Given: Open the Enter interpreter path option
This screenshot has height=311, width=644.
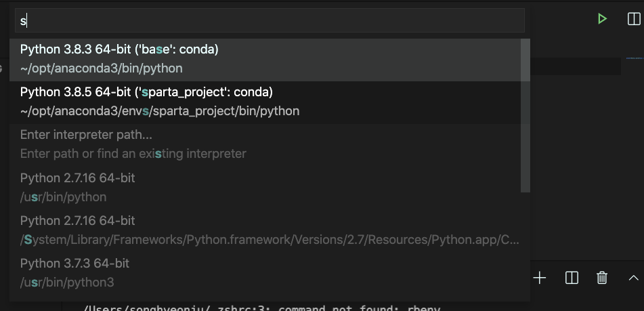Looking at the screenshot, I should coord(86,135).
